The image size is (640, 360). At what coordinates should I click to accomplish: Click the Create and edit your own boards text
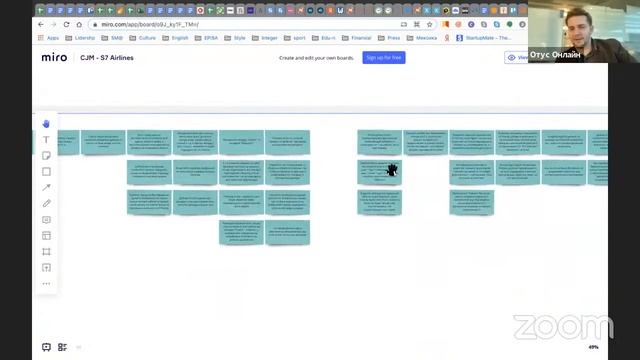click(x=316, y=58)
